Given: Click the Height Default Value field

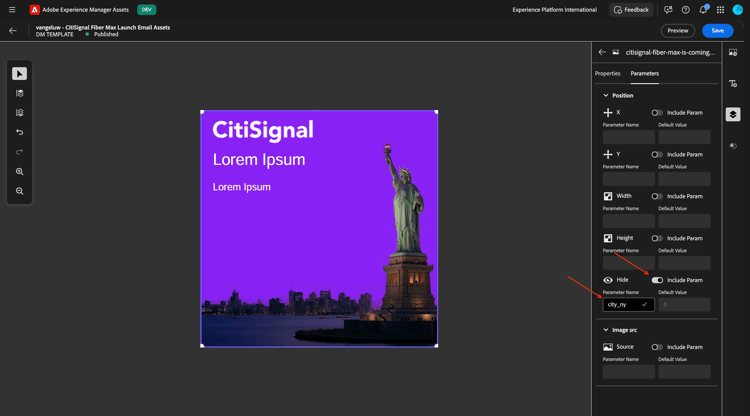Looking at the screenshot, I should (x=684, y=263).
